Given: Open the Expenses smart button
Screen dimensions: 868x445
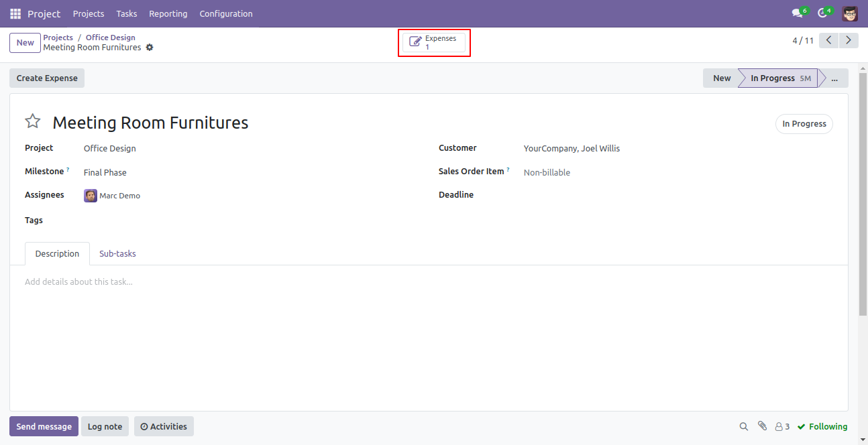Looking at the screenshot, I should pyautogui.click(x=434, y=43).
